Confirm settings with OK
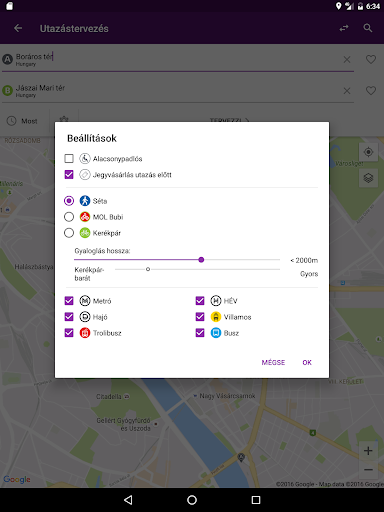The width and height of the screenshot is (384, 512). coord(307,362)
